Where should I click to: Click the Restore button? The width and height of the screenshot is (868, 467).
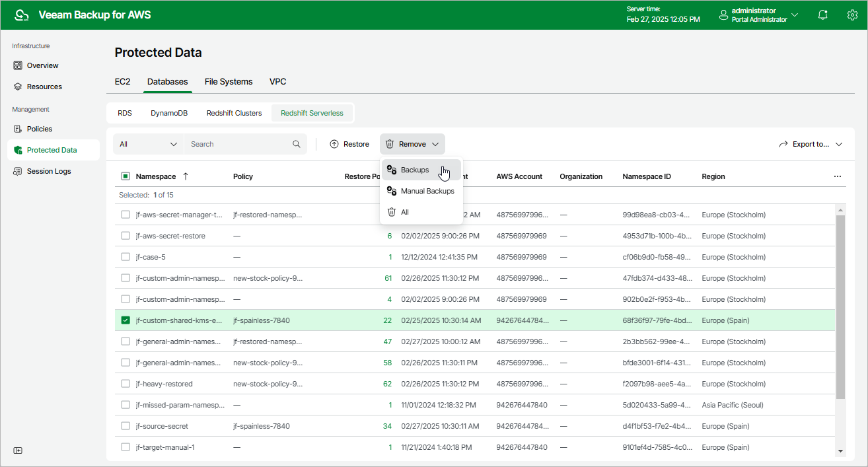coord(349,144)
